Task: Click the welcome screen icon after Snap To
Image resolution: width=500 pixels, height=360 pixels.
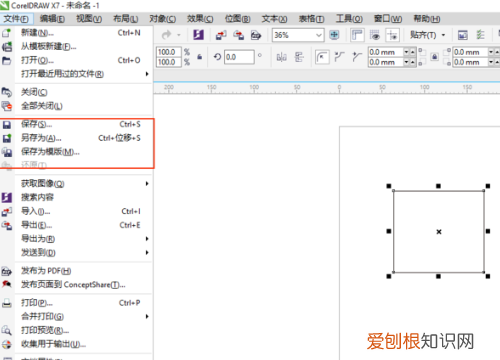Action: [463, 35]
